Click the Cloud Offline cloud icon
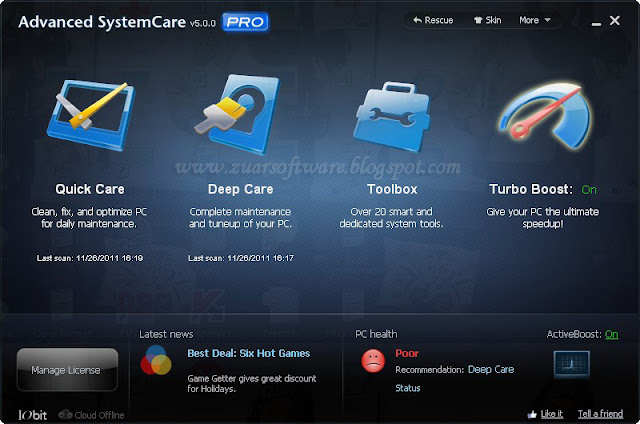This screenshot has height=424, width=640. pos(65,415)
